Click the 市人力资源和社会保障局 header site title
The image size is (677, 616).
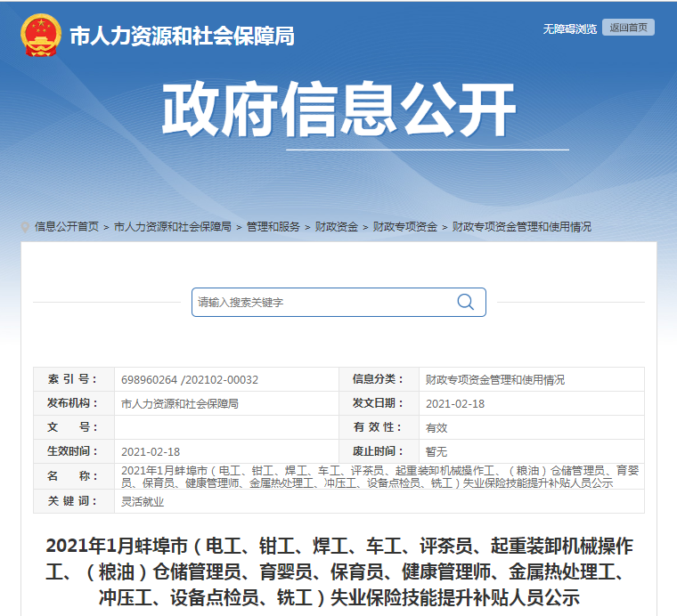[182, 36]
